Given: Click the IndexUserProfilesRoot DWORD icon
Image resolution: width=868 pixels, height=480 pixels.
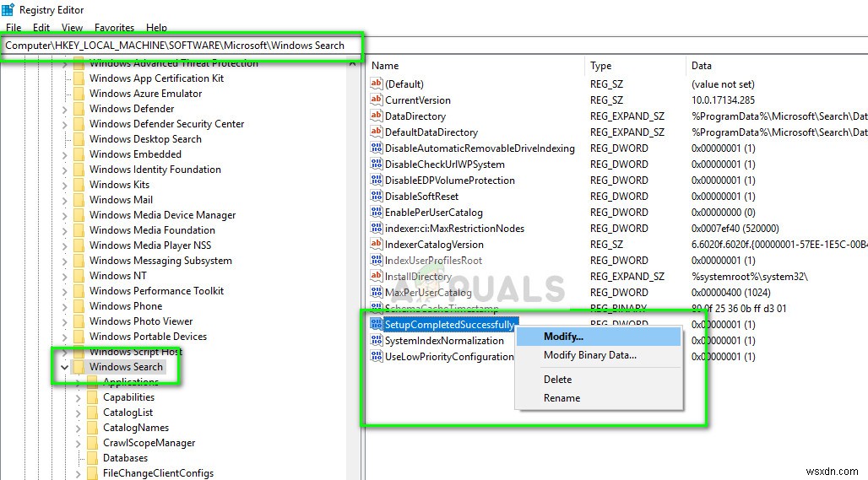Looking at the screenshot, I should click(x=377, y=260).
